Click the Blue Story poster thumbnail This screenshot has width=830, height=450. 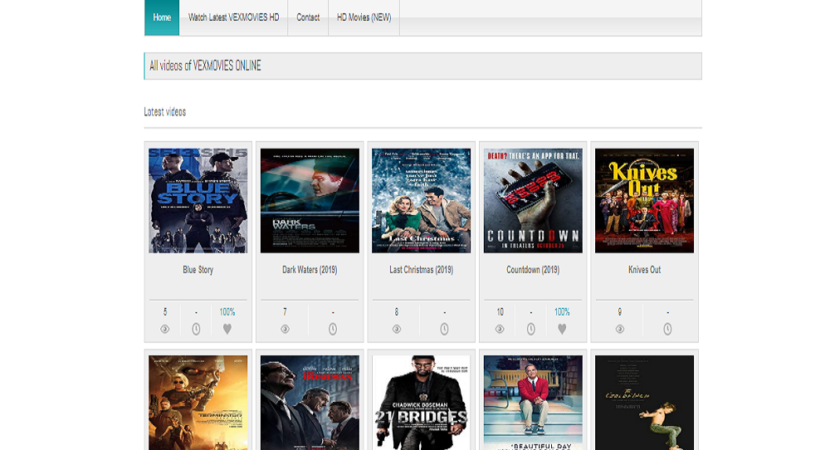(x=198, y=201)
